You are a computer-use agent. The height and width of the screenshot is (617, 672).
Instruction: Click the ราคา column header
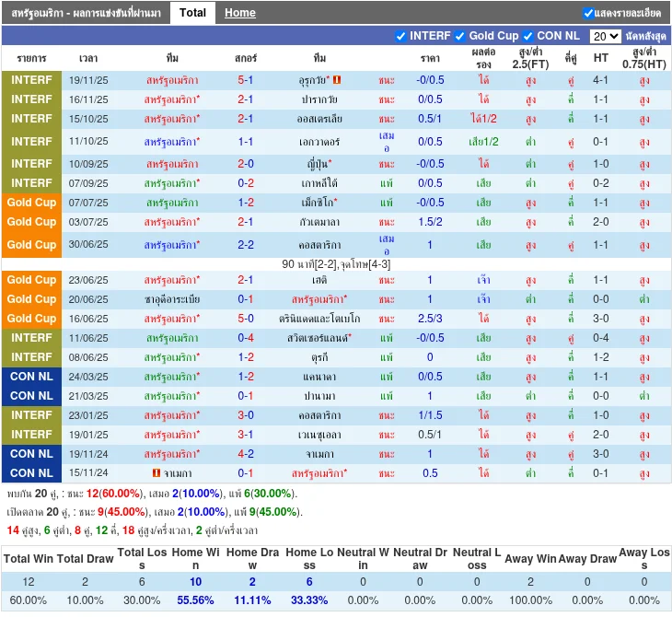click(430, 58)
